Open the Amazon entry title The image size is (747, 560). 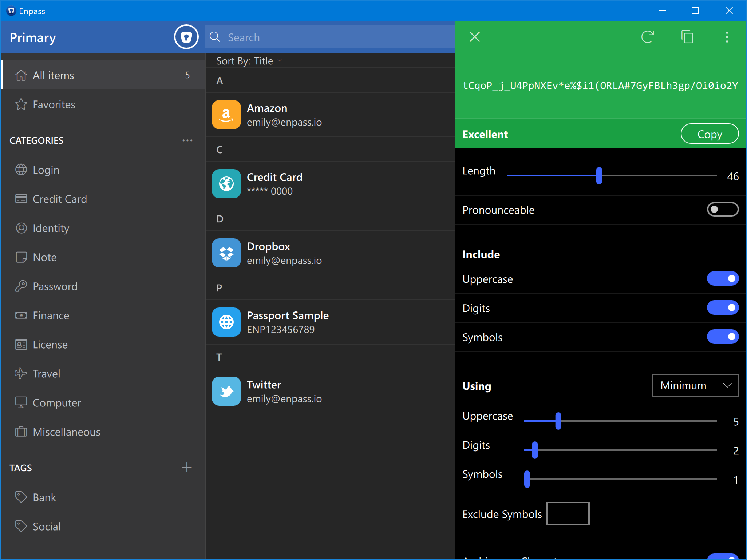pos(267,108)
